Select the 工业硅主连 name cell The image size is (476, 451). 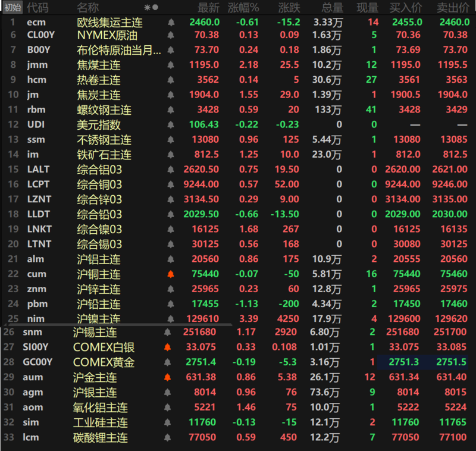point(101,422)
